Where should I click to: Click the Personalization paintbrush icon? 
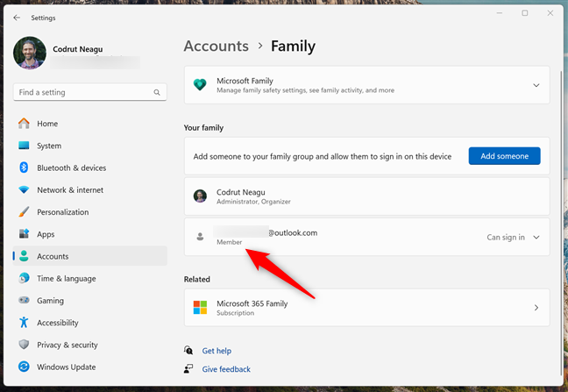point(24,211)
